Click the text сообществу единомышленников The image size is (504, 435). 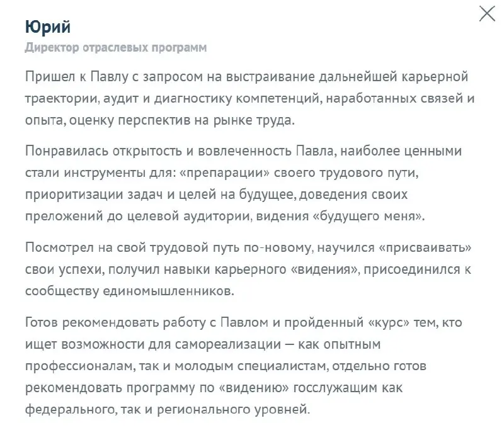coord(126,292)
